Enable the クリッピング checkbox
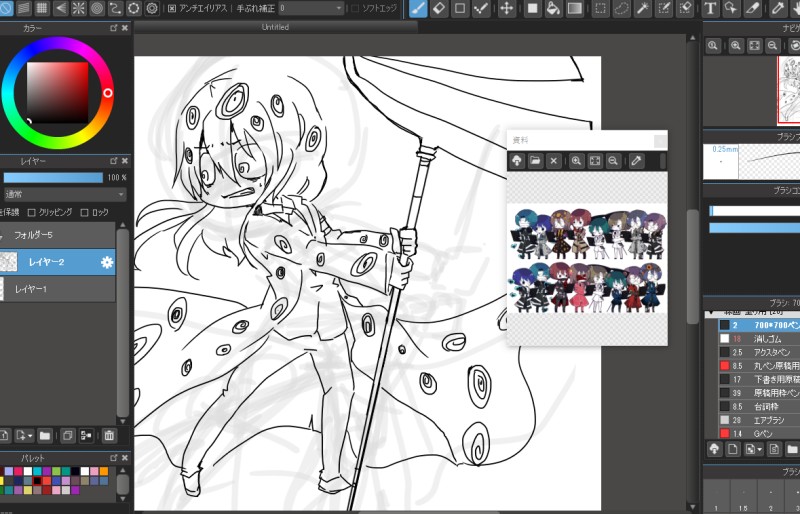Screen dimensions: 800x514 pyautogui.click(x=32, y=212)
